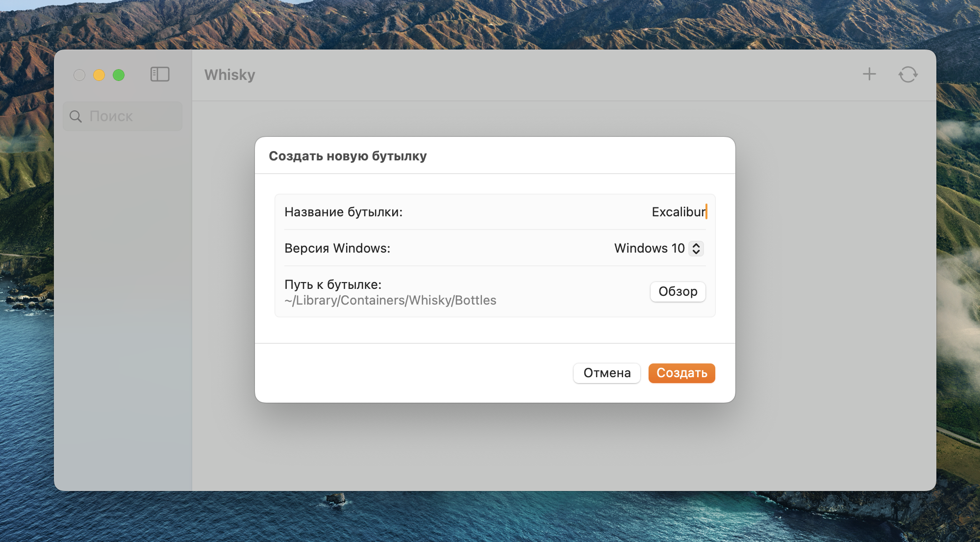Click the ~/Library/Containers/Whisky/Bottles path text

pyautogui.click(x=390, y=300)
